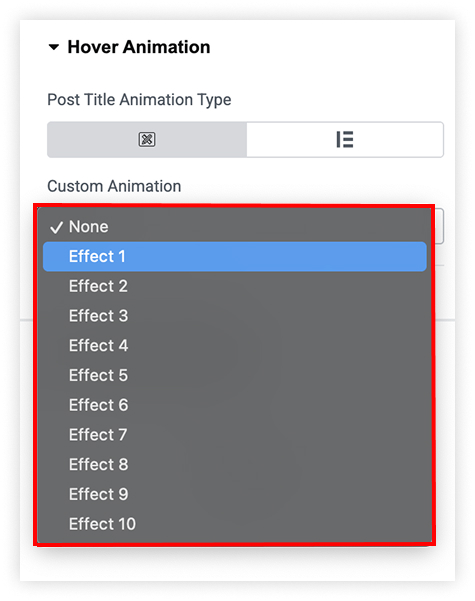Choose Effect 9 animation
The width and height of the screenshot is (475, 601).
coord(235,494)
